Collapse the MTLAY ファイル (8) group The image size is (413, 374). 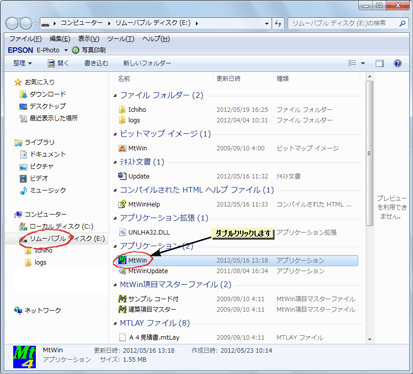click(115, 324)
